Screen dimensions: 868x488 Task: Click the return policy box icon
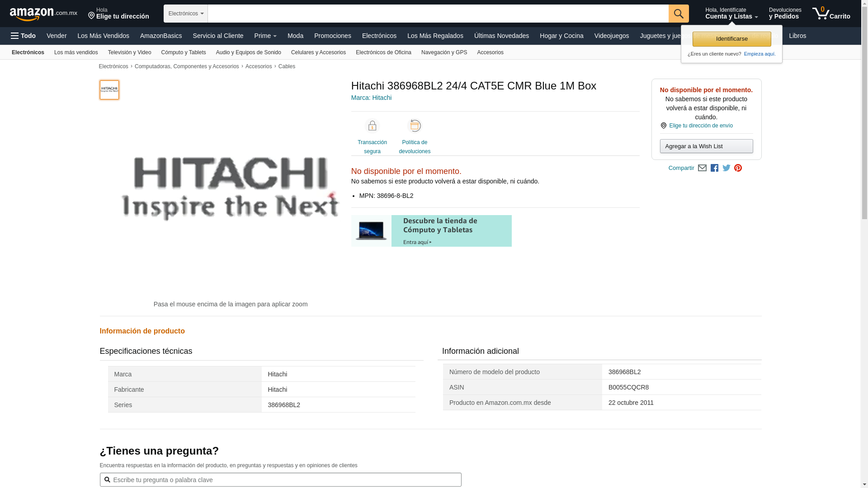point(415,126)
